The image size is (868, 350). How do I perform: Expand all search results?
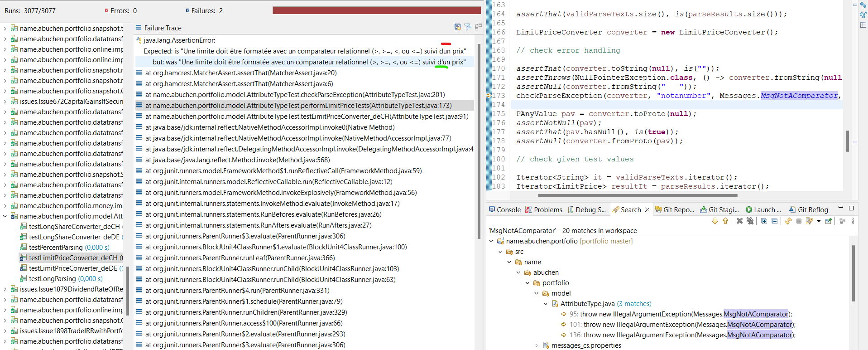pos(764,221)
